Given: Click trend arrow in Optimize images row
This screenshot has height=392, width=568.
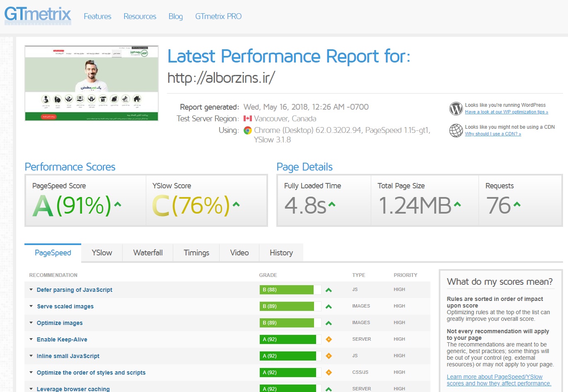Looking at the screenshot, I should pos(329,323).
